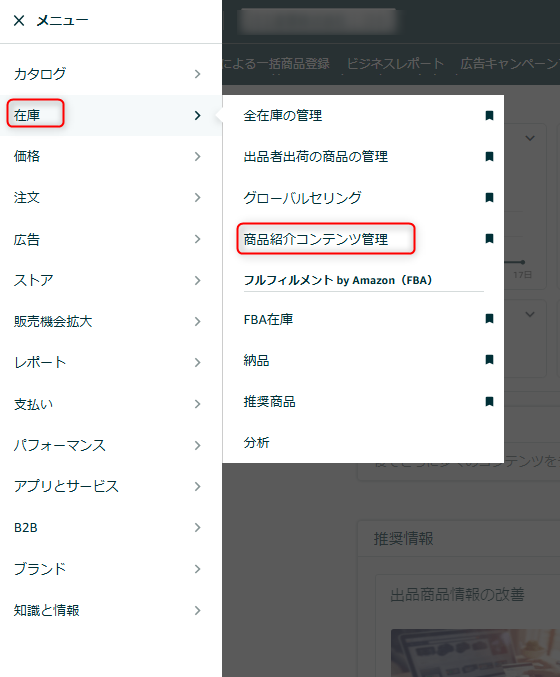The width and height of the screenshot is (560, 677).
Task: Select 商品紹介コンテンツ管理 in the submenu
Action: click(x=316, y=239)
